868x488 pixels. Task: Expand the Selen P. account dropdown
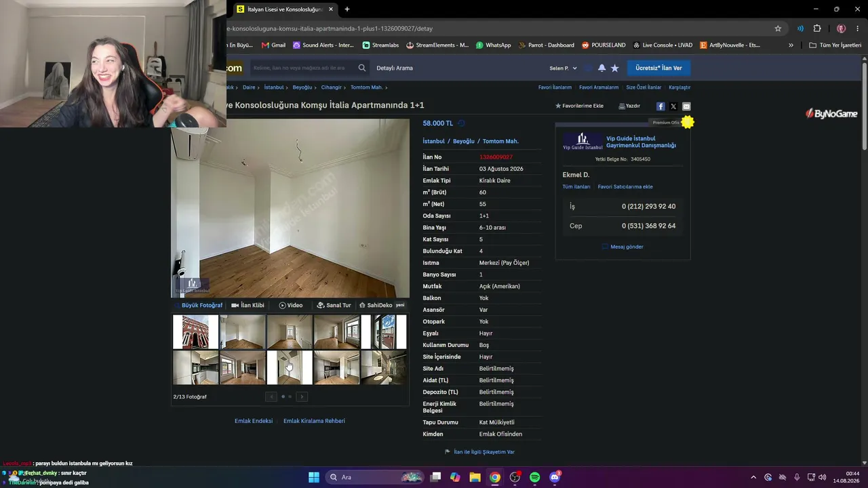pos(563,68)
